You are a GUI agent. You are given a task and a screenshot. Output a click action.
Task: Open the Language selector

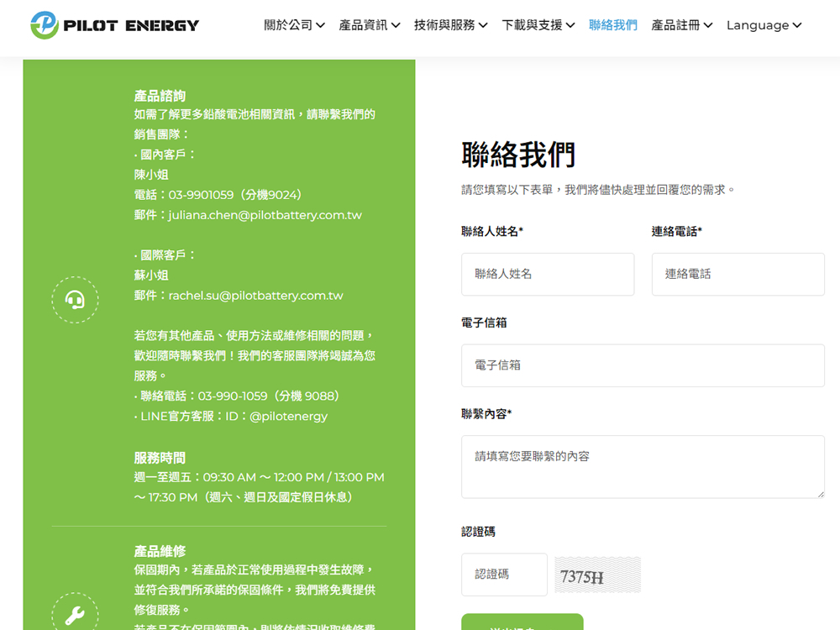[764, 25]
